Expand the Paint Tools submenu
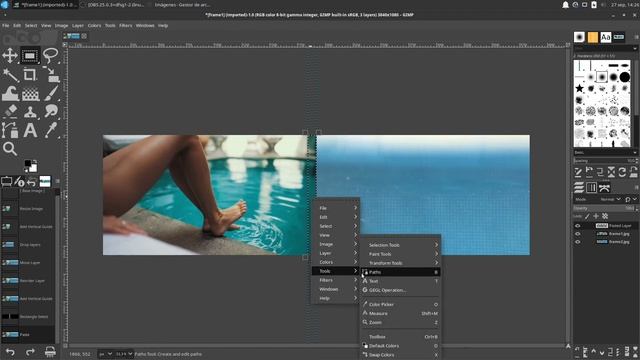The height and width of the screenshot is (360, 640). click(x=401, y=254)
